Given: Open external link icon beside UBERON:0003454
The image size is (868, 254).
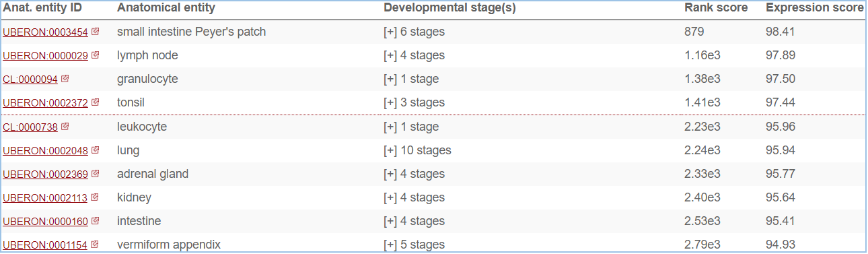Looking at the screenshot, I should 96,32.
